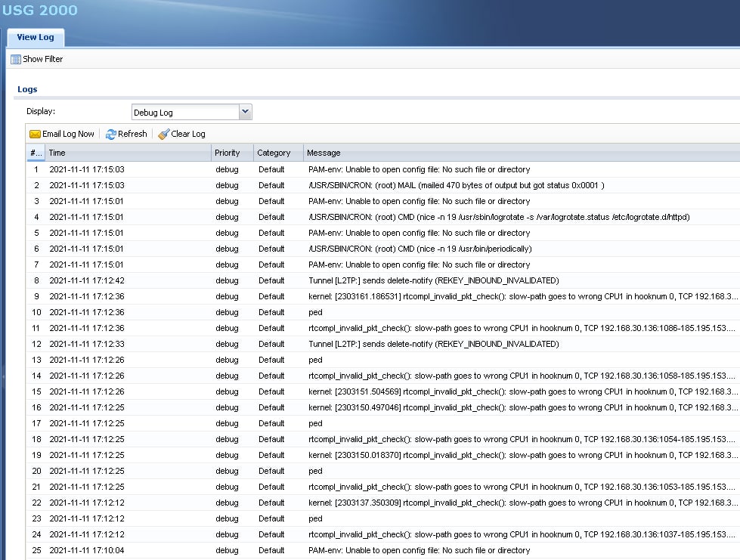Open the Display dropdown arrow

click(244, 112)
